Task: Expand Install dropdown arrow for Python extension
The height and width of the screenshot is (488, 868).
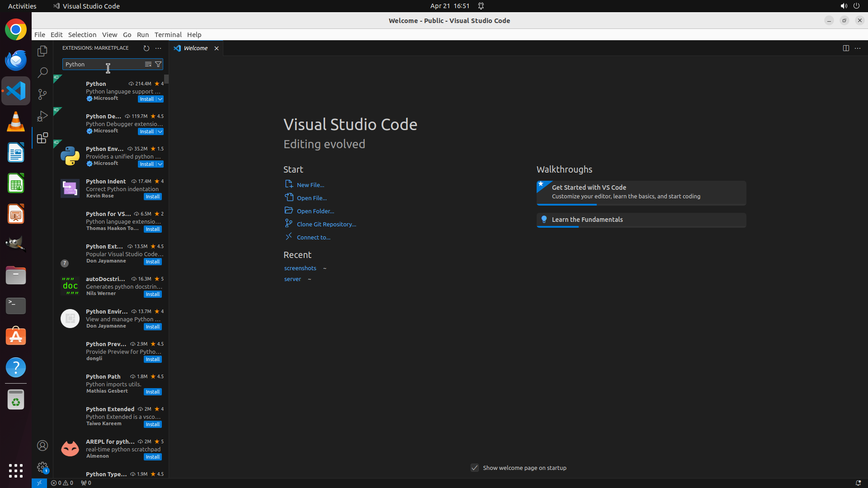Action: point(160,99)
